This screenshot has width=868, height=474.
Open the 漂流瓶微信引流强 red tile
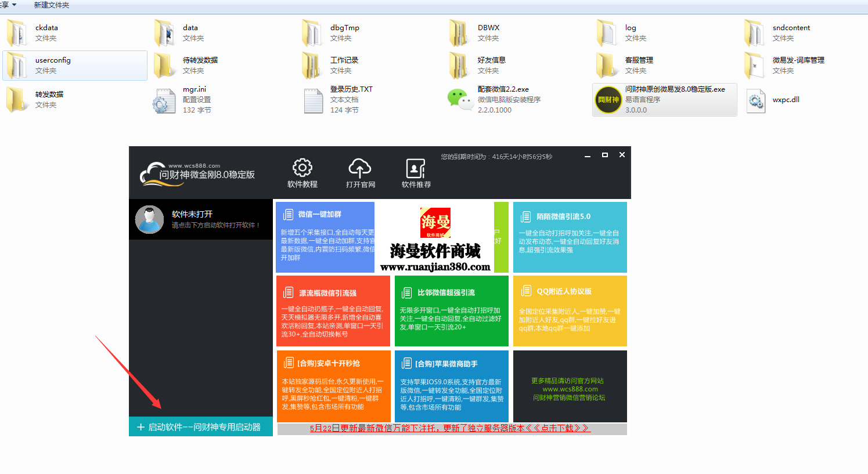(x=333, y=311)
